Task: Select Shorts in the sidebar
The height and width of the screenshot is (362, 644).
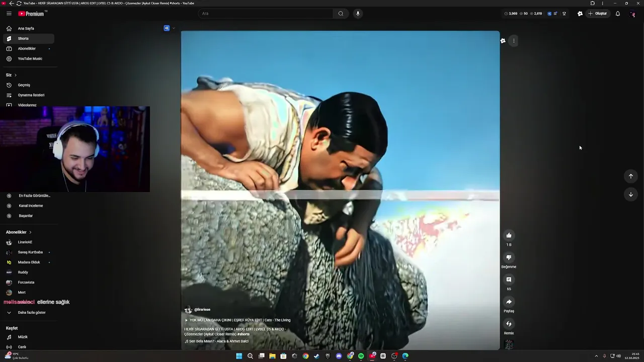Action: pos(29,39)
